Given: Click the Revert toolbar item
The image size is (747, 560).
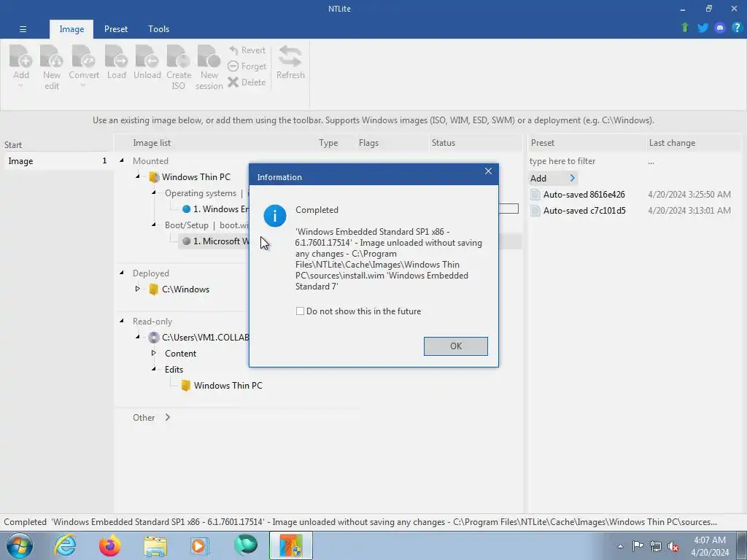Looking at the screenshot, I should pyautogui.click(x=247, y=50).
